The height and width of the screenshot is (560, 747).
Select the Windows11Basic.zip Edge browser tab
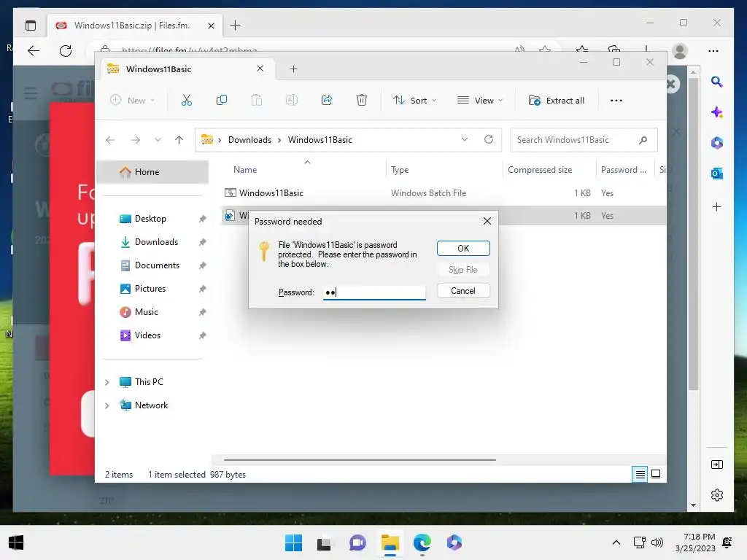pyautogui.click(x=133, y=26)
